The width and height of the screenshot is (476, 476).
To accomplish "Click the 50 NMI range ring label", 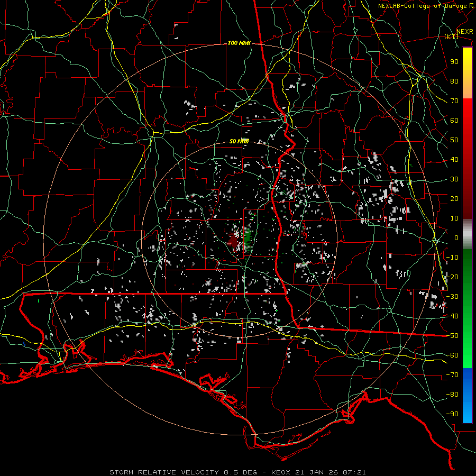I will coord(239,141).
